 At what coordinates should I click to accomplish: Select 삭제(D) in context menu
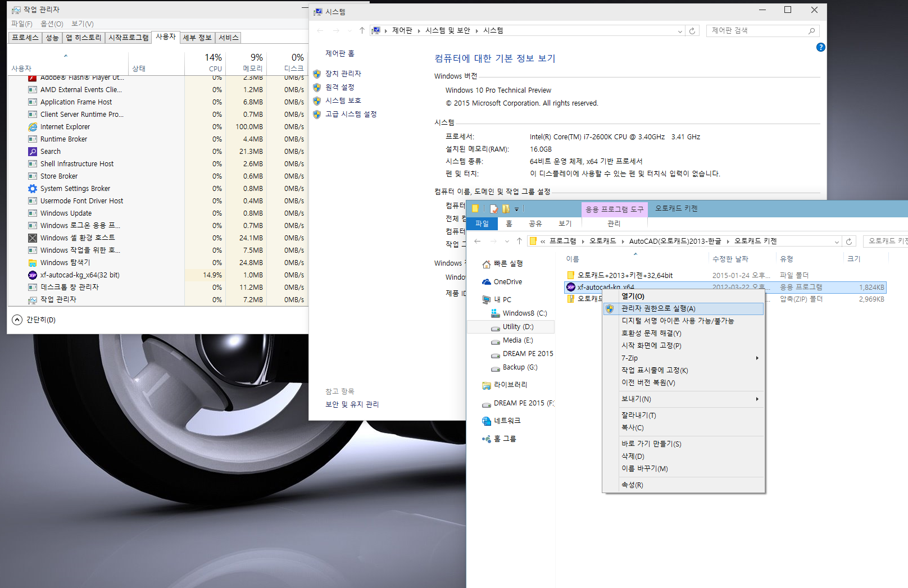pyautogui.click(x=683, y=456)
